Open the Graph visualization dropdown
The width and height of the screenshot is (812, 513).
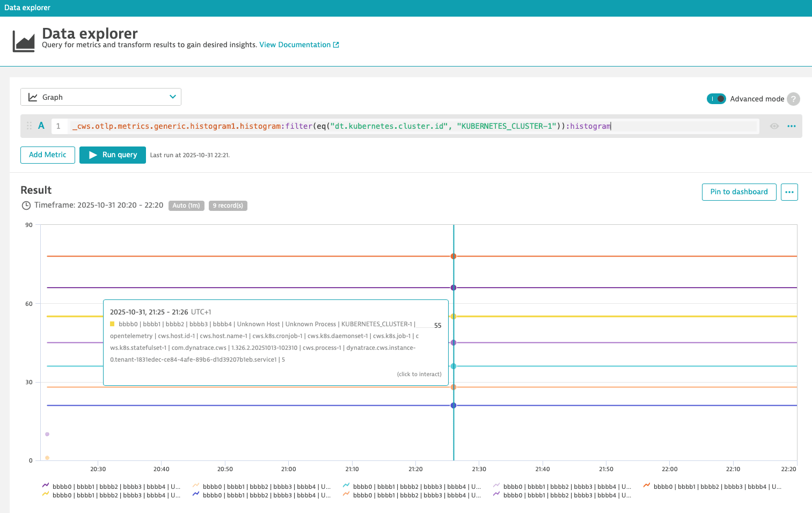(x=100, y=97)
